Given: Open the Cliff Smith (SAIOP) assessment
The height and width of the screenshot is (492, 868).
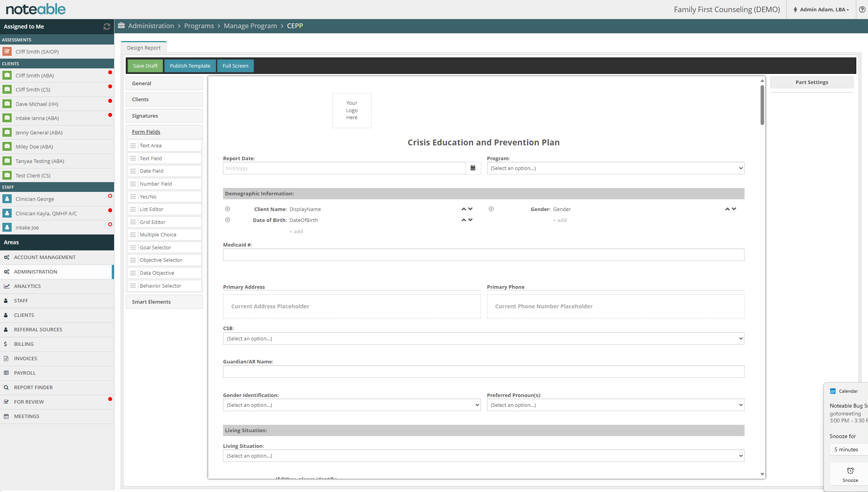Looking at the screenshot, I should (x=37, y=51).
